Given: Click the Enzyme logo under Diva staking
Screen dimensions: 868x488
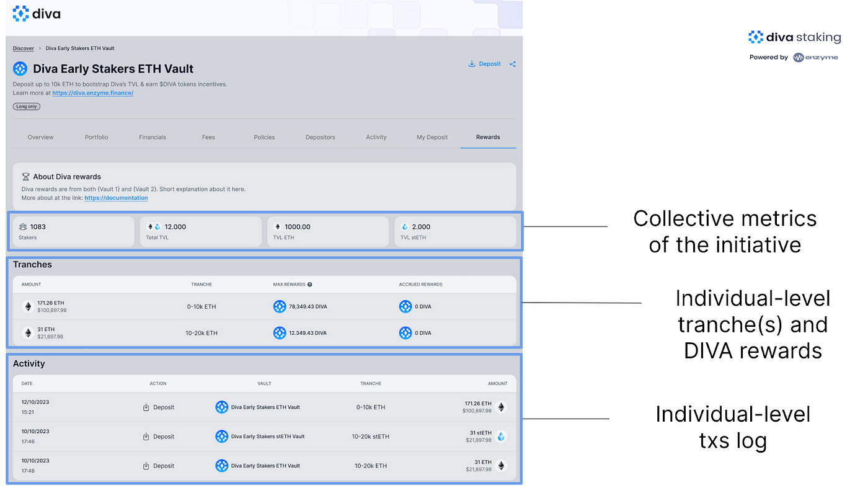Looking at the screenshot, I should click(x=816, y=56).
